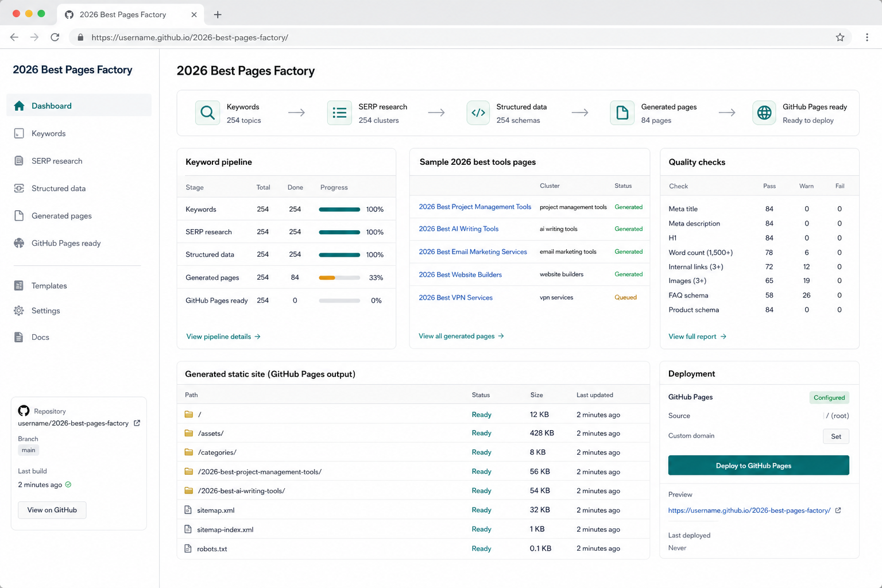Open View full report link
The image size is (882, 588).
[x=697, y=336]
